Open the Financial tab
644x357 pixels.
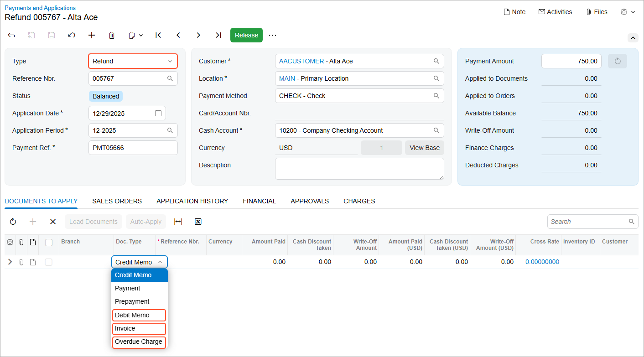(x=260, y=201)
